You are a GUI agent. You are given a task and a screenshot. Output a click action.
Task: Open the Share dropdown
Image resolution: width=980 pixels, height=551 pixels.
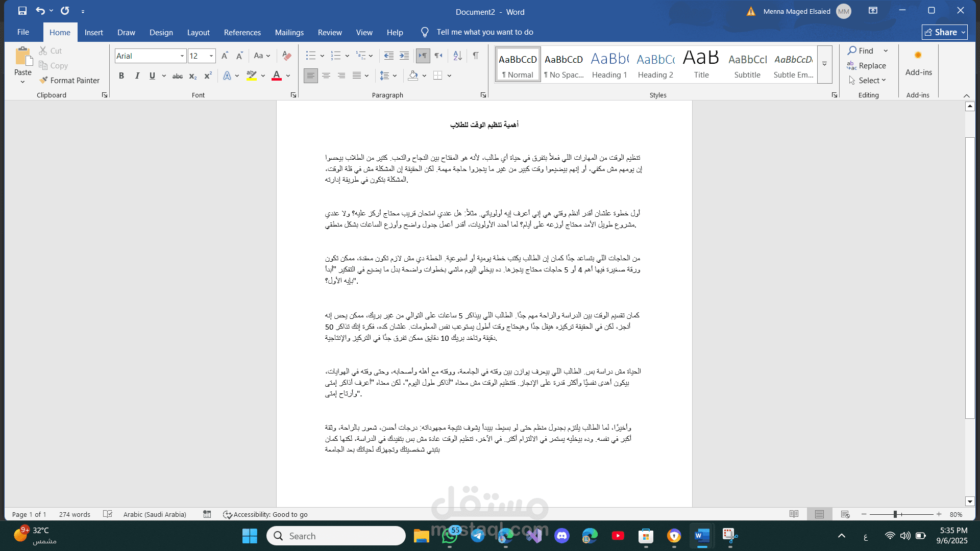pos(944,32)
